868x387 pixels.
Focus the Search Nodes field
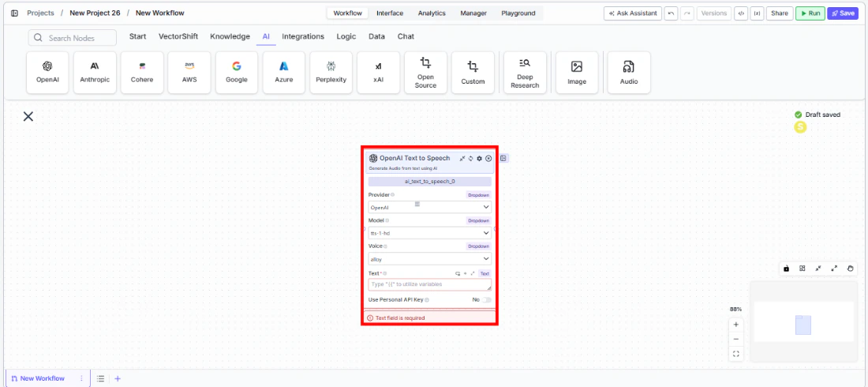coord(73,38)
